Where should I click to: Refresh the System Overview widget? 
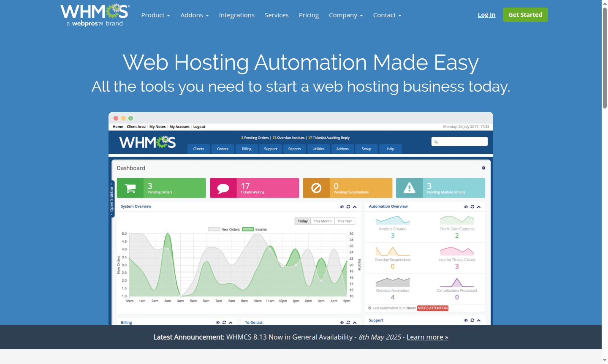pos(348,206)
